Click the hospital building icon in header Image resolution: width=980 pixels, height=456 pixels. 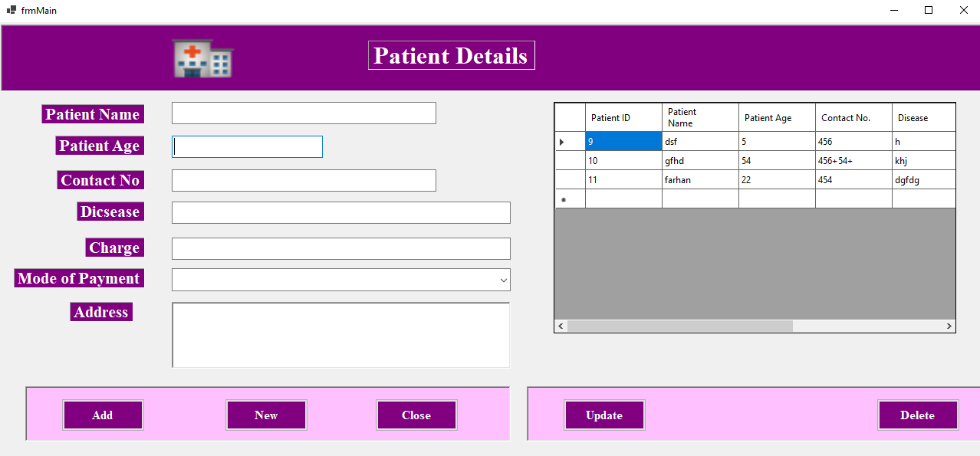202,58
